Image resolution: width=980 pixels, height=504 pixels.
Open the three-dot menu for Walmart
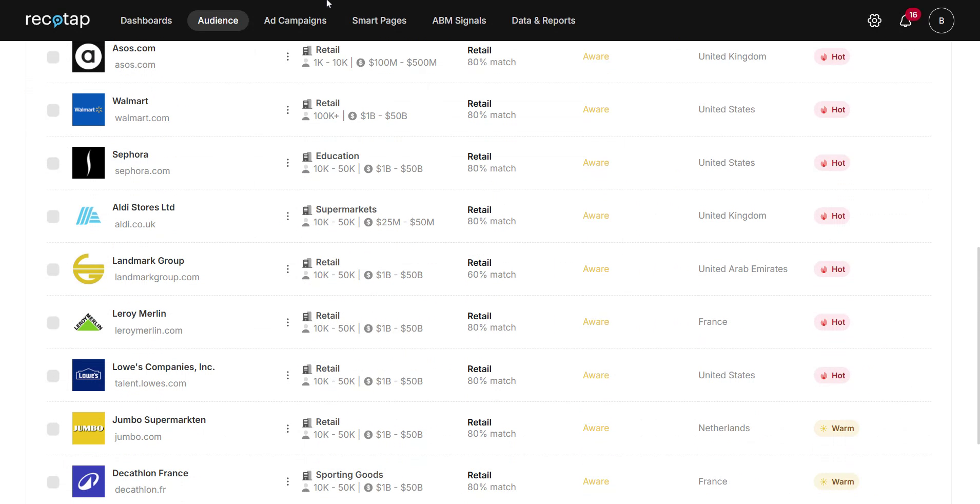click(288, 110)
